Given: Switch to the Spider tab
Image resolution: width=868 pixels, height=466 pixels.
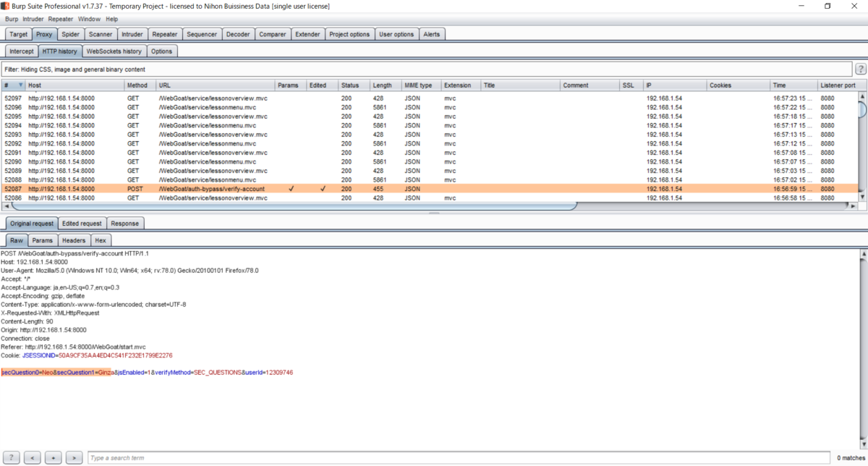Looking at the screenshot, I should [x=70, y=34].
